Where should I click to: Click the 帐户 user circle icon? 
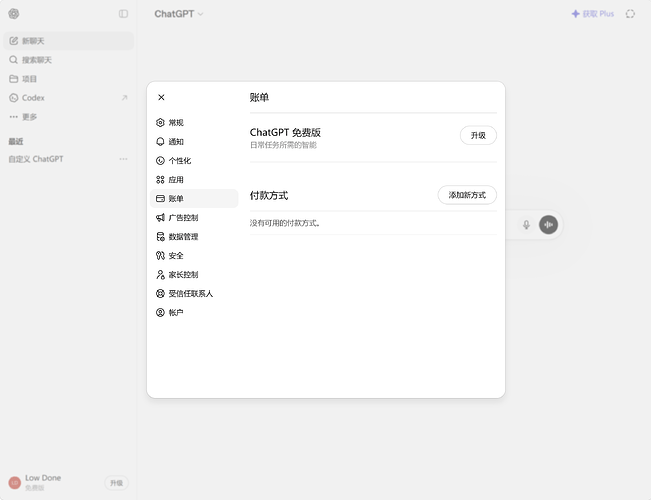click(x=160, y=313)
